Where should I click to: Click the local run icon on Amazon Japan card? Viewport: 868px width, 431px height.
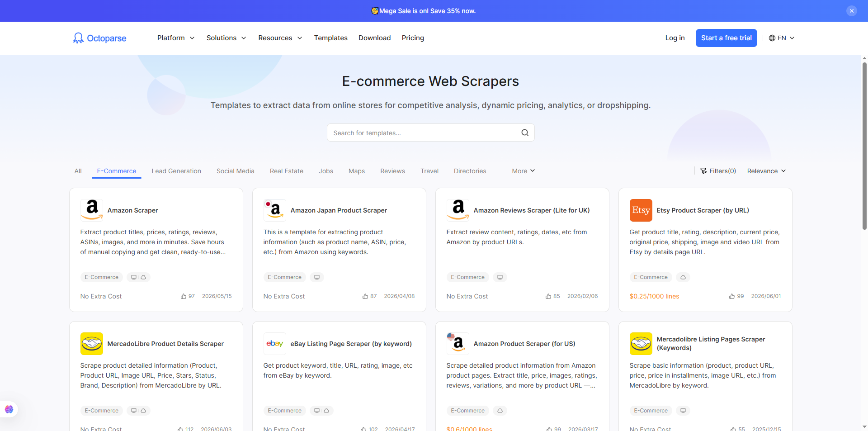tap(317, 277)
